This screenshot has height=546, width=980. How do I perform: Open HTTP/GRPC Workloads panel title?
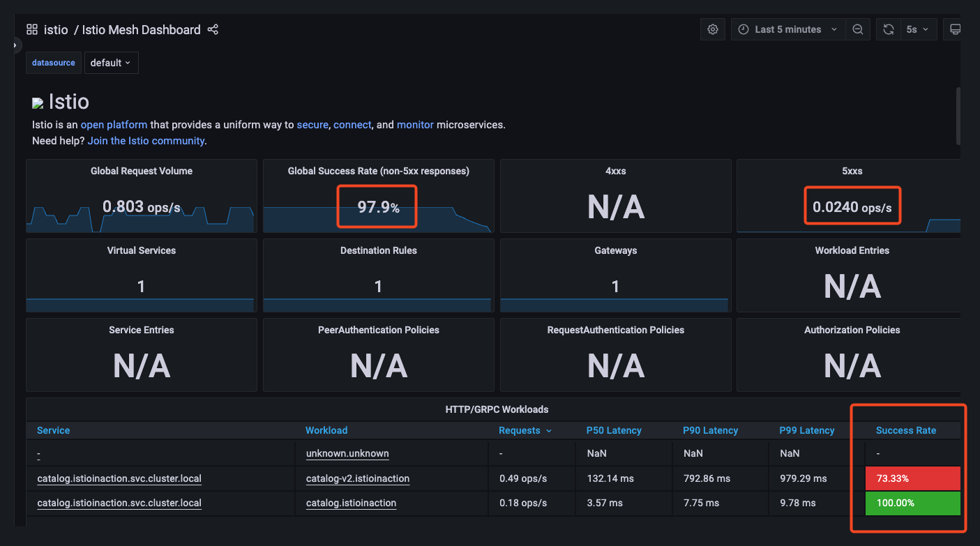pos(497,409)
